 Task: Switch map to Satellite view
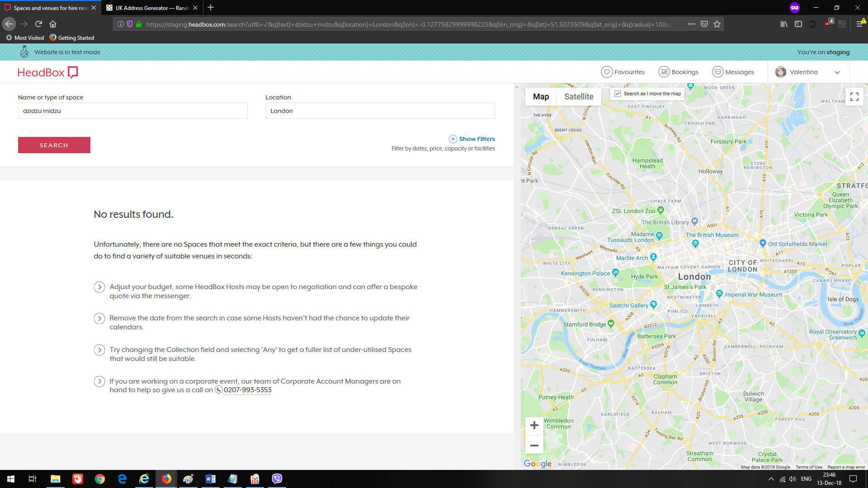(579, 97)
